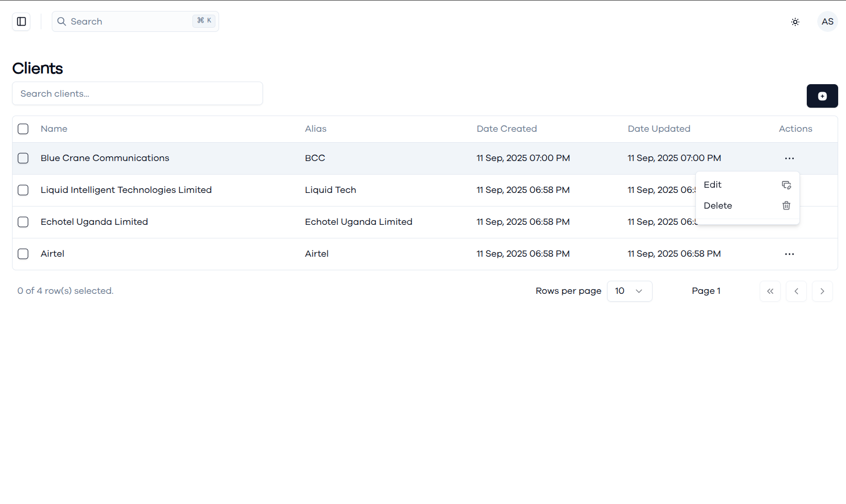Click the Airtel name cell
This screenshot has height=504, width=846.
click(x=52, y=254)
